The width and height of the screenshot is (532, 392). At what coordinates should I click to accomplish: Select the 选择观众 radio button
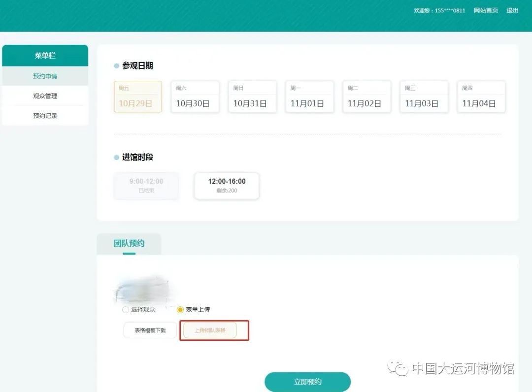click(x=126, y=310)
